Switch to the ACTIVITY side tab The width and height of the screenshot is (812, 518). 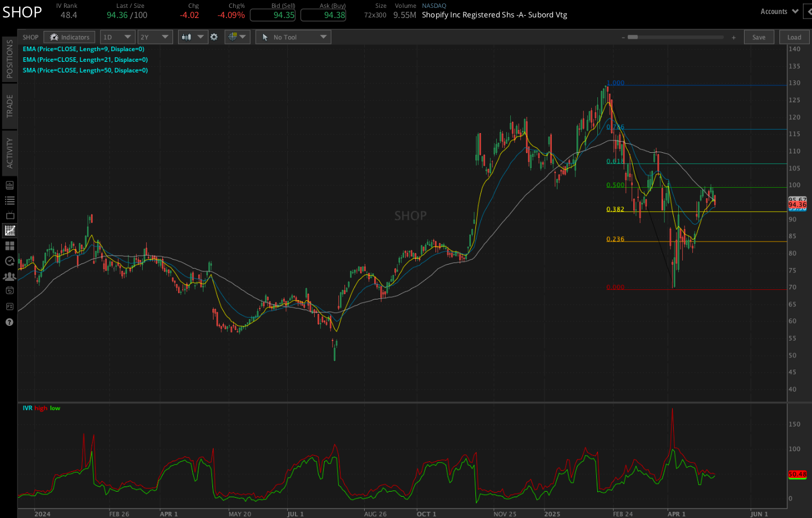(10, 153)
